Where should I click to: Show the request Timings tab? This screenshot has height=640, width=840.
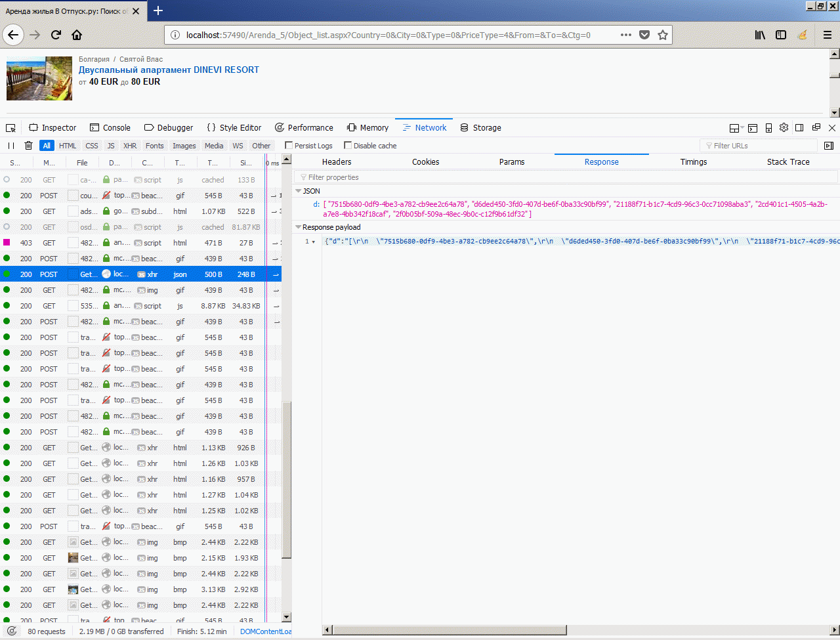pos(694,162)
